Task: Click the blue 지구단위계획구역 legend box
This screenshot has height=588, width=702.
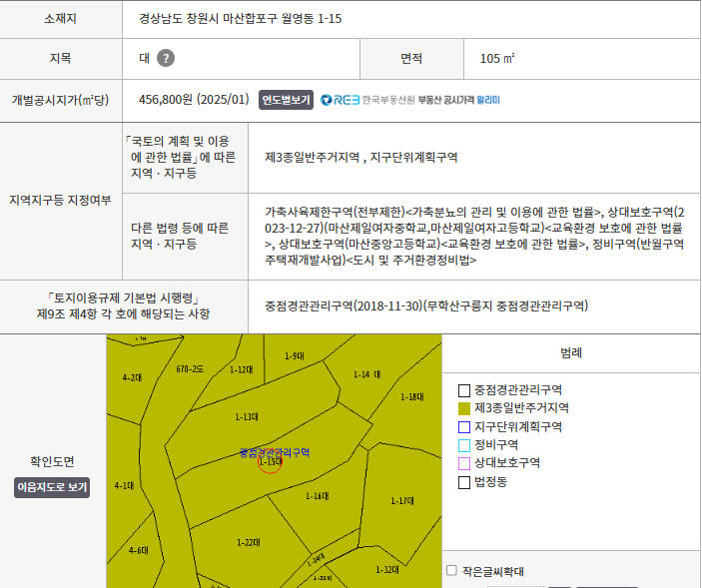Action: [x=463, y=426]
